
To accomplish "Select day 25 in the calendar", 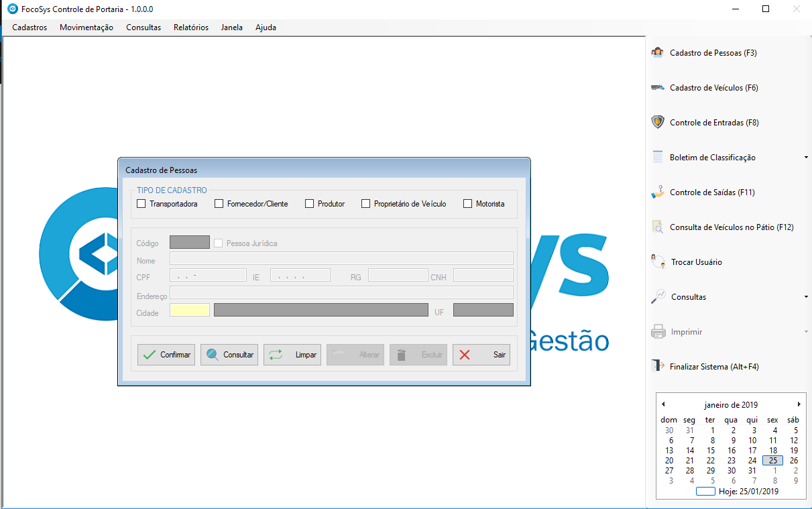I will pyautogui.click(x=773, y=461).
